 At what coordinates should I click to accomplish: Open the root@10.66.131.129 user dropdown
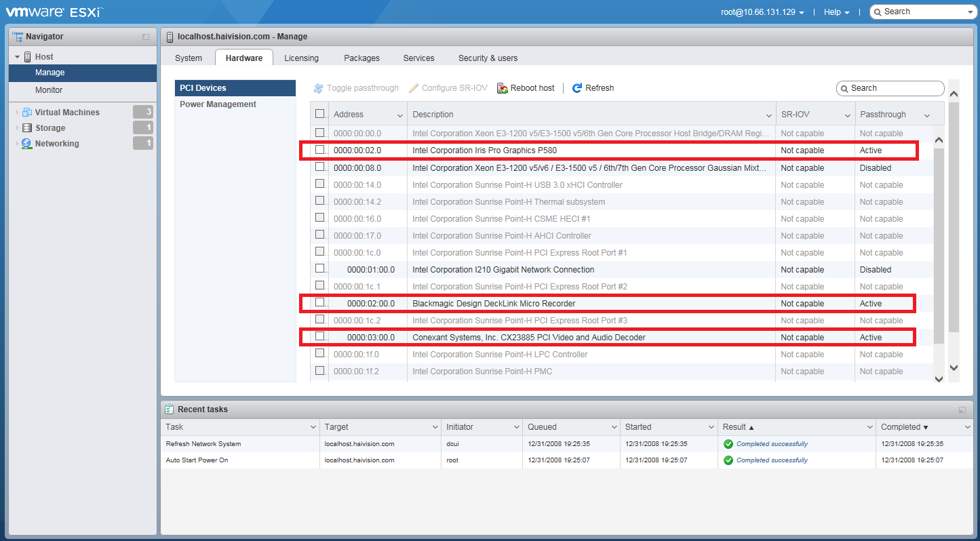click(x=762, y=12)
